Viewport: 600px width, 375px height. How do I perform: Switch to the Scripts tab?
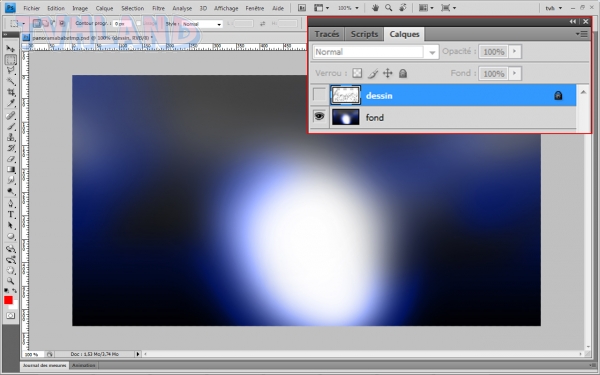(x=364, y=34)
